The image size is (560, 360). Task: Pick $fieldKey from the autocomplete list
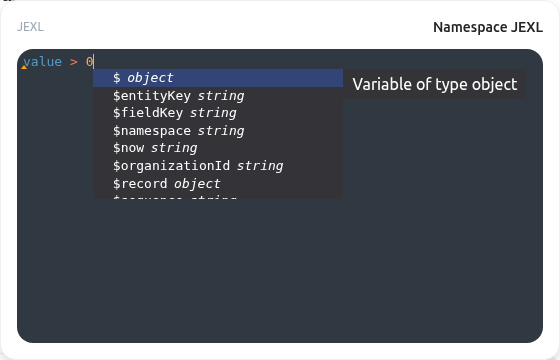(218, 113)
